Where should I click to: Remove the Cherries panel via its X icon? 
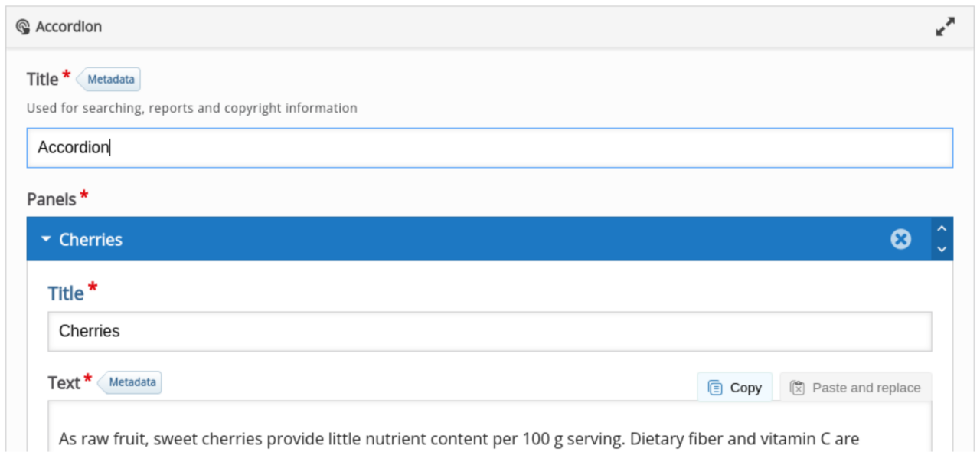point(900,239)
